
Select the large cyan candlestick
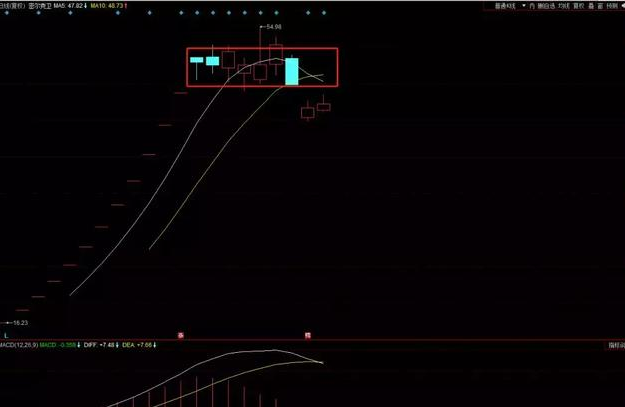[x=292, y=71]
